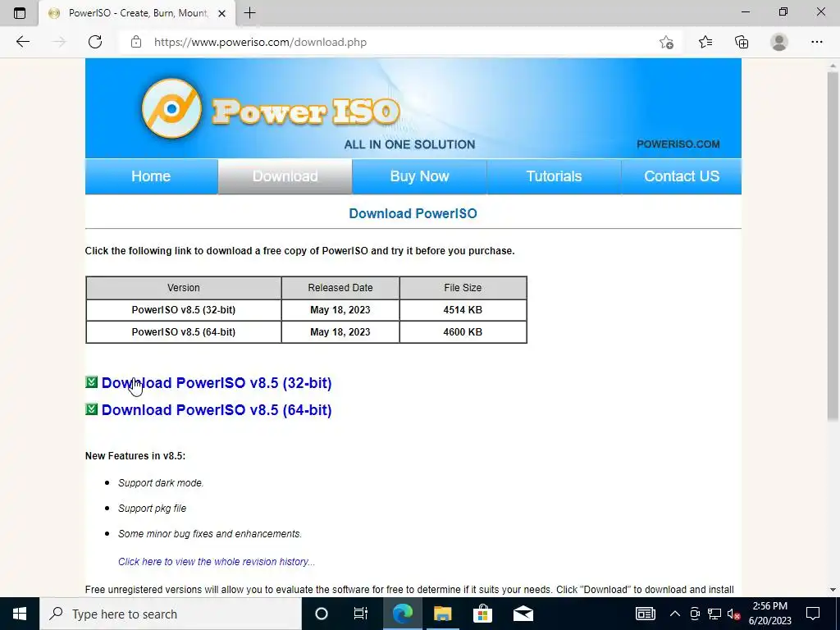Open the Contact US tab
Image resolution: width=840 pixels, height=630 pixels.
click(682, 176)
